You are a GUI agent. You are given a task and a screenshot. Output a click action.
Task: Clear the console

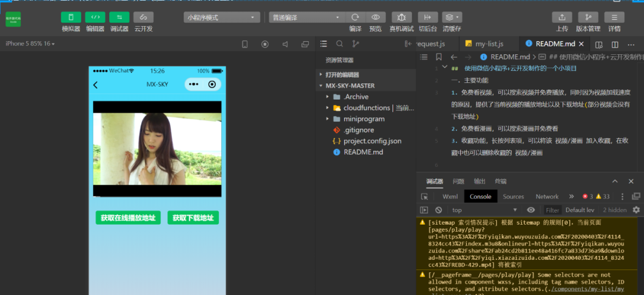[438, 210]
